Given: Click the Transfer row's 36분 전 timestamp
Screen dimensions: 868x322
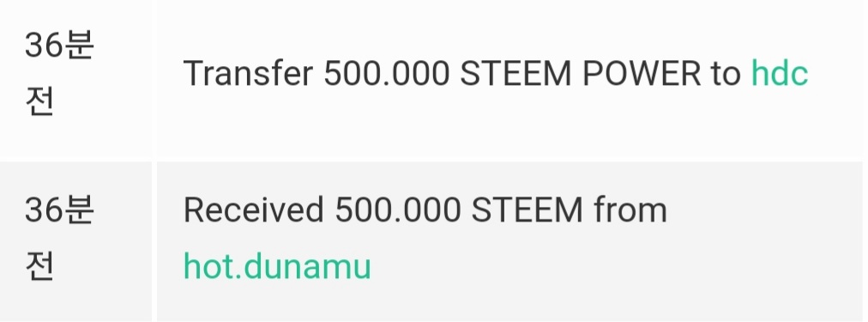Looking at the screenshot, I should [x=59, y=73].
